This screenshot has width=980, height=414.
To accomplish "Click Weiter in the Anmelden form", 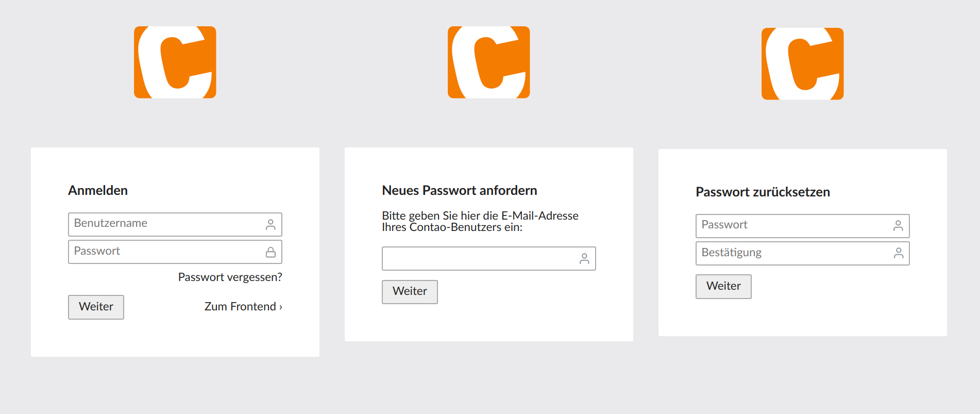I will (96, 307).
